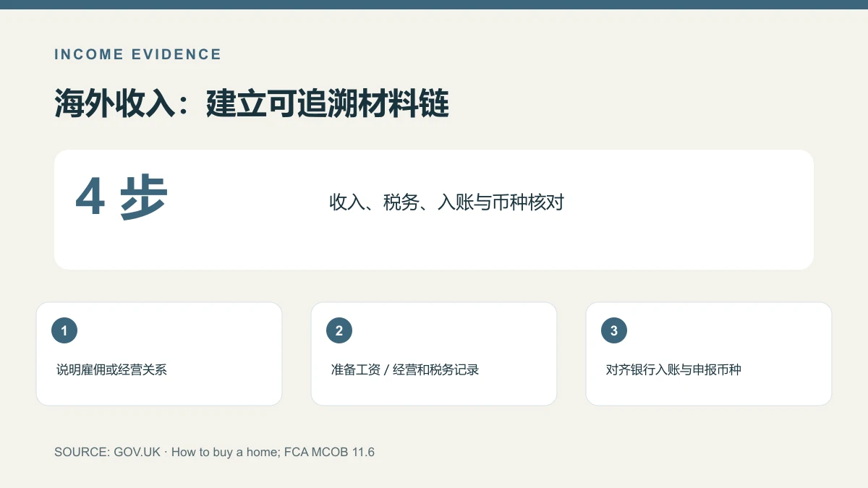Click the FCA MCOB 11.6 reference
The image size is (868, 488).
[x=333, y=452]
